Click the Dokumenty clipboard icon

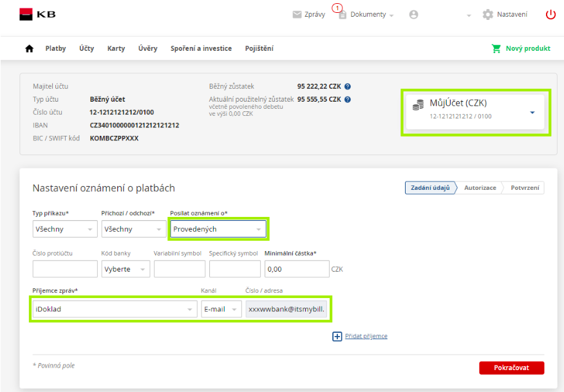(343, 15)
